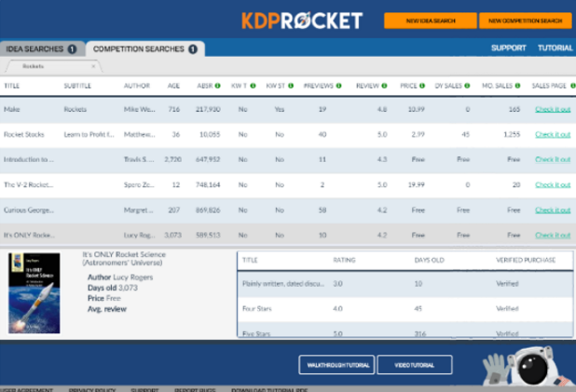The image size is (576, 392).
Task: Click the Plainly written, dated review row
Action: [x=405, y=284]
